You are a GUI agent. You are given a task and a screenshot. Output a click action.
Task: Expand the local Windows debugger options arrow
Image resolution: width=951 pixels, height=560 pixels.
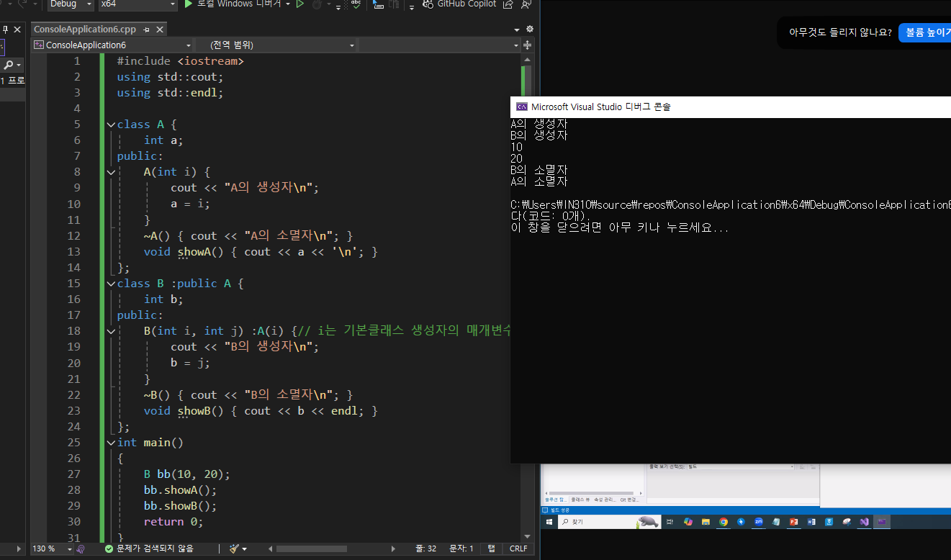click(x=288, y=4)
